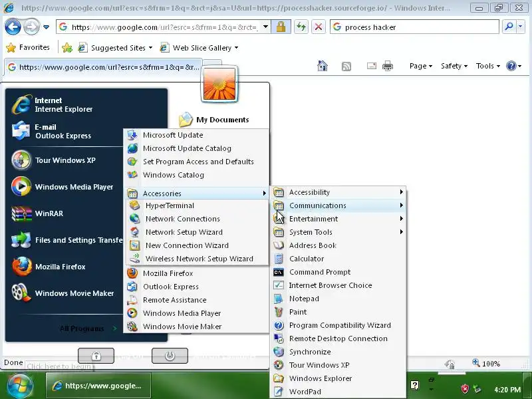Select Microsoft Update in programs list
Screen dimensions: 532x399
pos(196,135)
